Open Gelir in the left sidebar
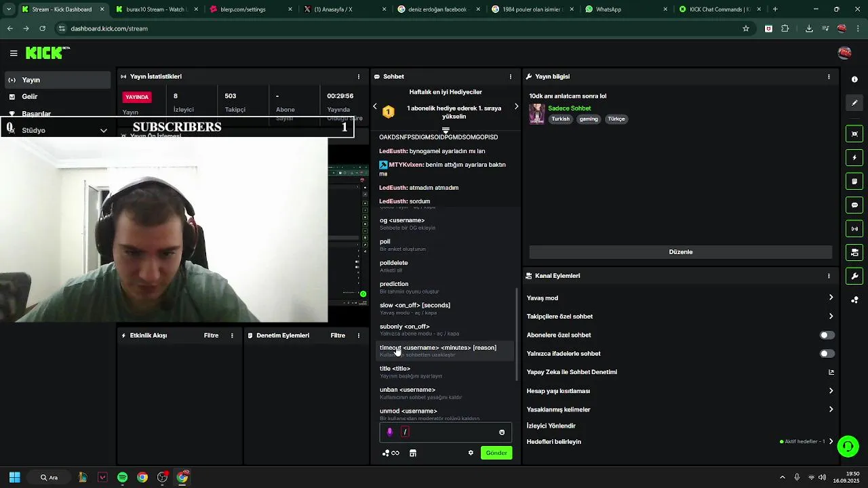Image resolution: width=868 pixels, height=488 pixels. pos(57,97)
